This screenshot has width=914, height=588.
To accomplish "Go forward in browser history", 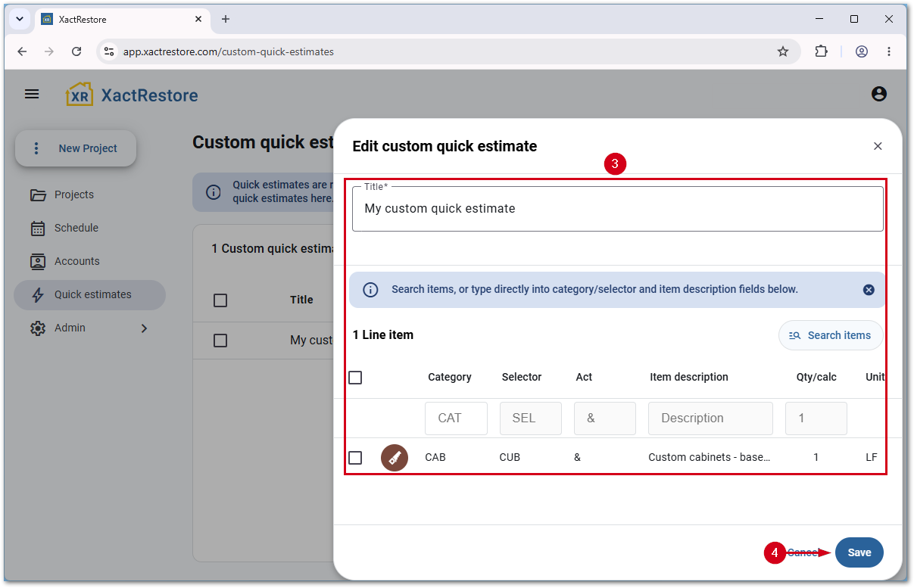I will (49, 51).
